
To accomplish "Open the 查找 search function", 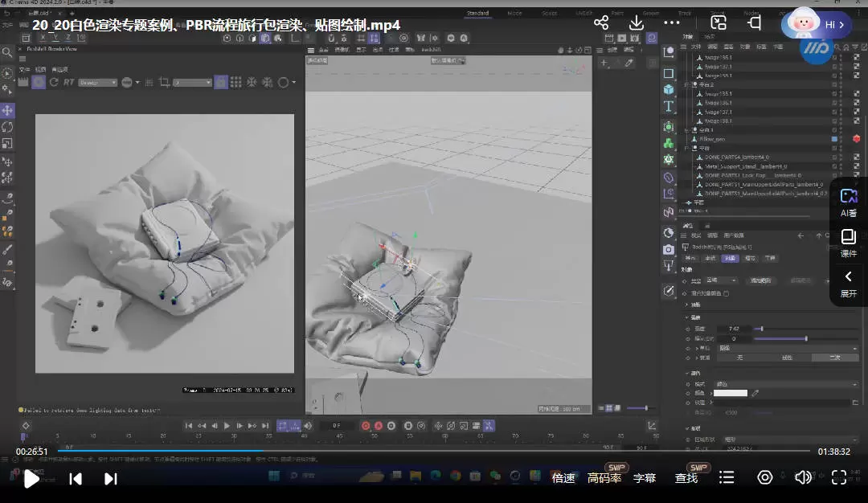I will (686, 478).
